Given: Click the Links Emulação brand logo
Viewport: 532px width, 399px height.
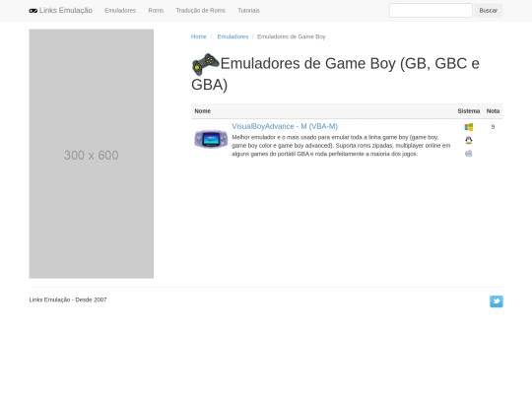Looking at the screenshot, I should click(61, 11).
